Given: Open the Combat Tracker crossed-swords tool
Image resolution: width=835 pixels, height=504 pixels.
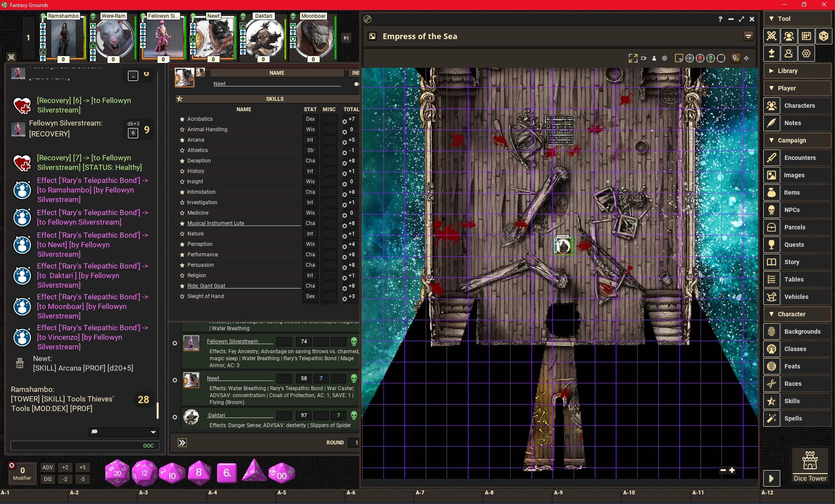Looking at the screenshot, I should click(772, 36).
